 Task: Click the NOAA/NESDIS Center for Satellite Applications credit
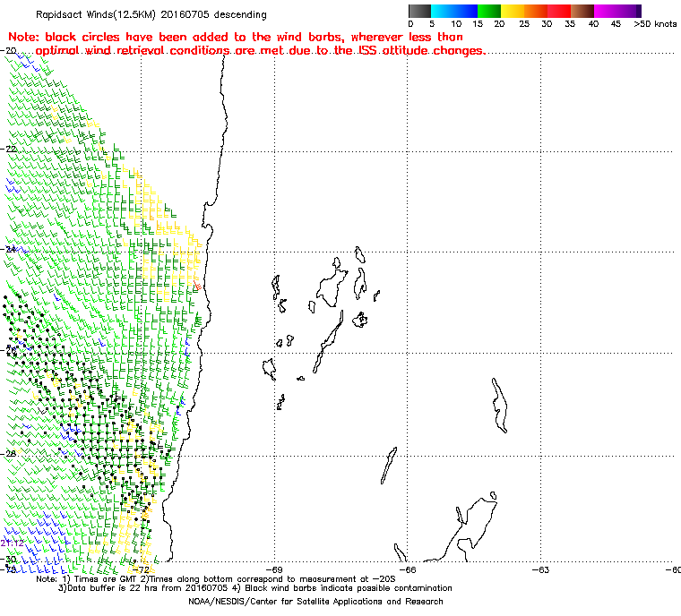click(315, 602)
